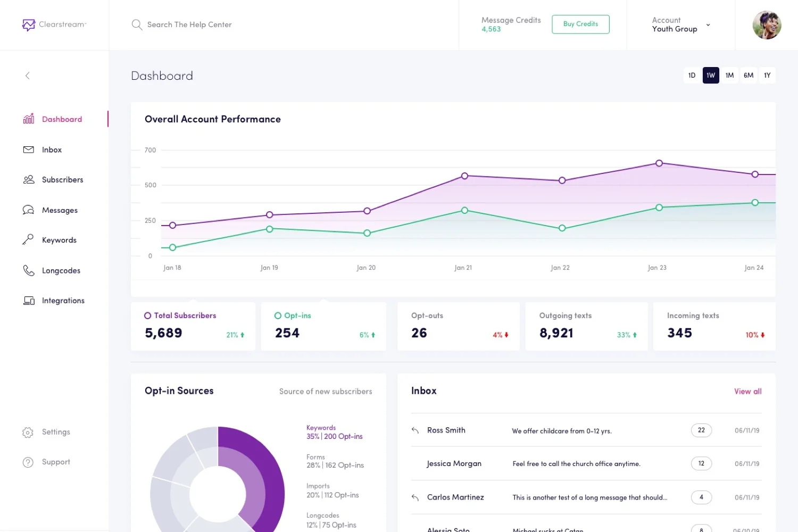
Task: Click the Keywords key icon
Action: [x=28, y=240]
